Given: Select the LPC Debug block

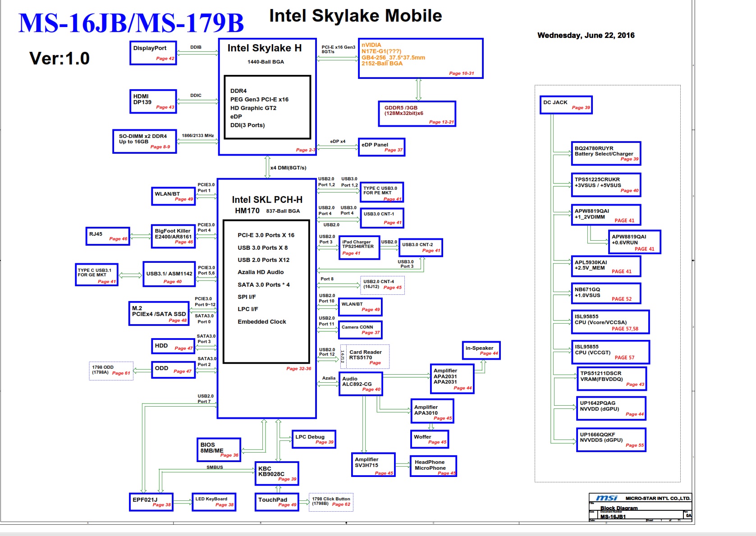Looking at the screenshot, I should tap(314, 439).
